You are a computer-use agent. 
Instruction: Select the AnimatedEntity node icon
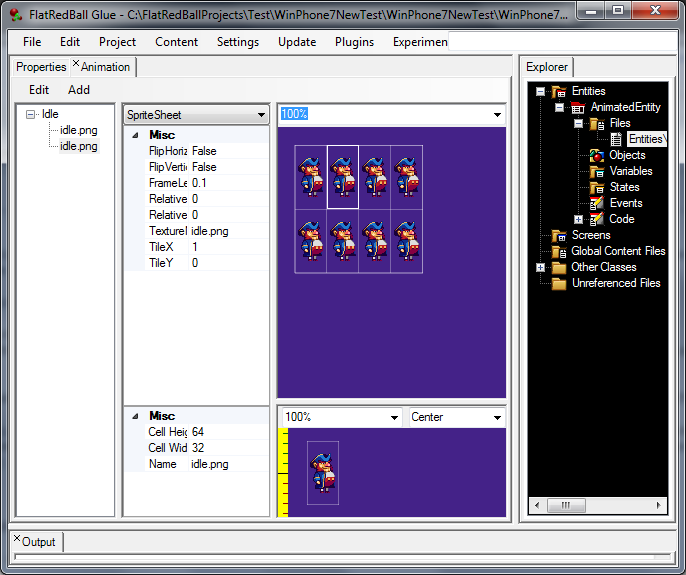[578, 108]
